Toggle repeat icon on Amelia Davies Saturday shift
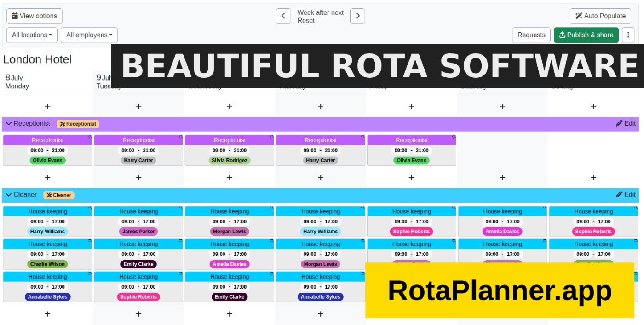 544,209
